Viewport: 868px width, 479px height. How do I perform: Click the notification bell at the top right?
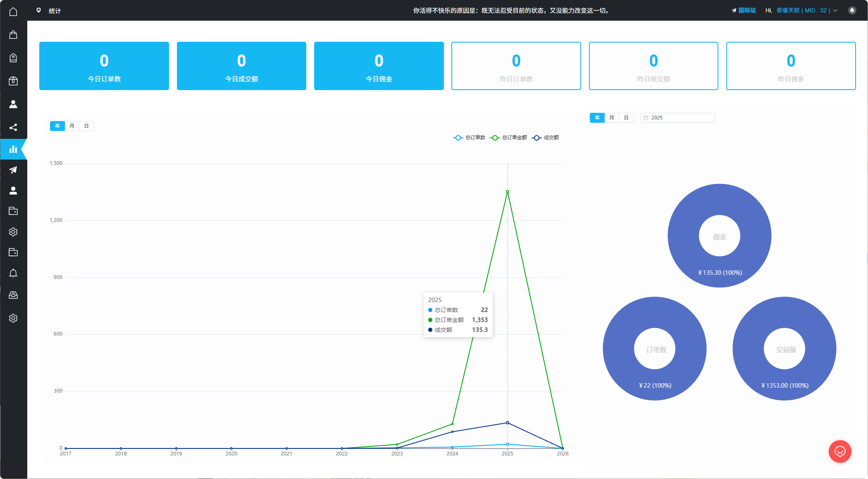click(x=851, y=10)
